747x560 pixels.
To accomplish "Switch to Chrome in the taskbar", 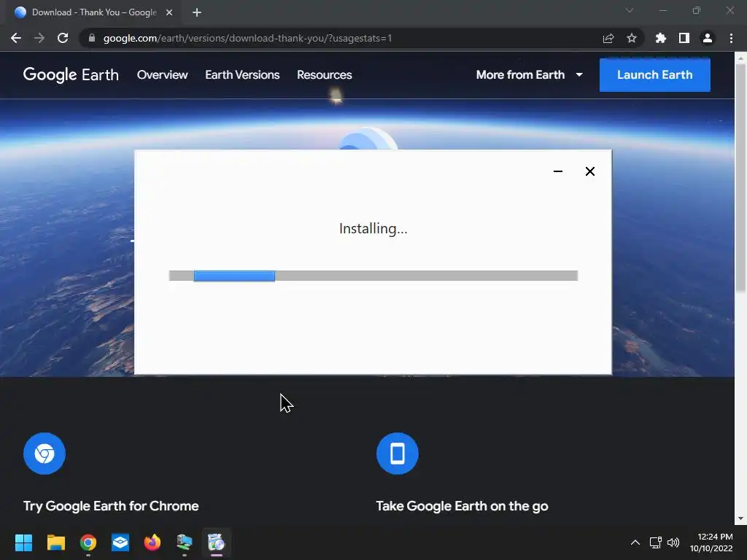I will pyautogui.click(x=88, y=542).
